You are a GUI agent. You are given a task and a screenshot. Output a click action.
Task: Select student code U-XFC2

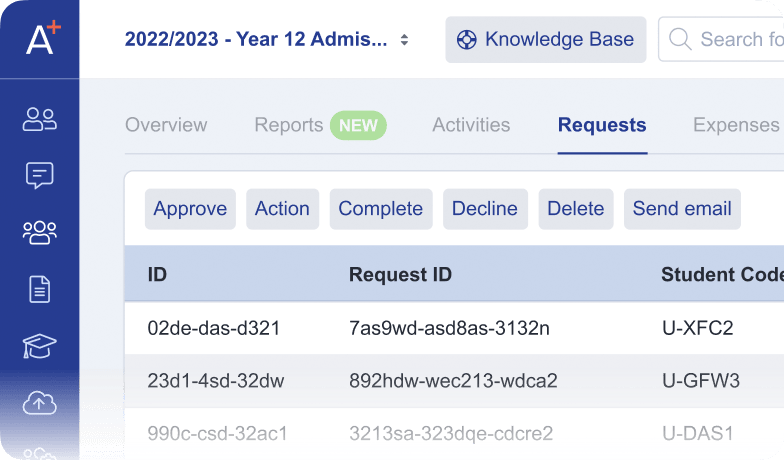click(x=698, y=328)
